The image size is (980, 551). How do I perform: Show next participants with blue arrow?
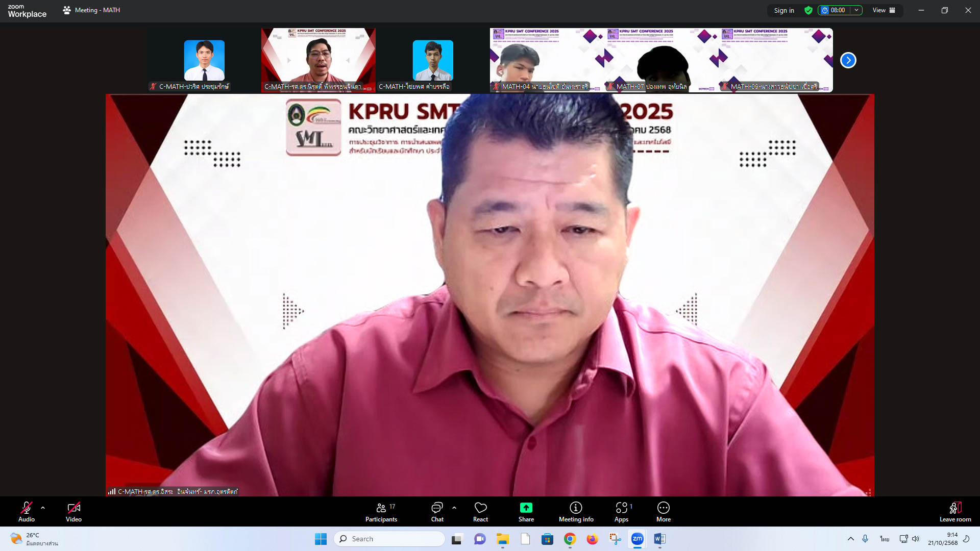(x=848, y=60)
